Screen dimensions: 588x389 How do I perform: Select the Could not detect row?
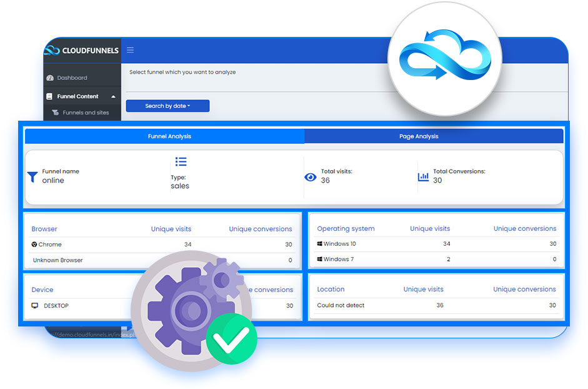click(437, 305)
